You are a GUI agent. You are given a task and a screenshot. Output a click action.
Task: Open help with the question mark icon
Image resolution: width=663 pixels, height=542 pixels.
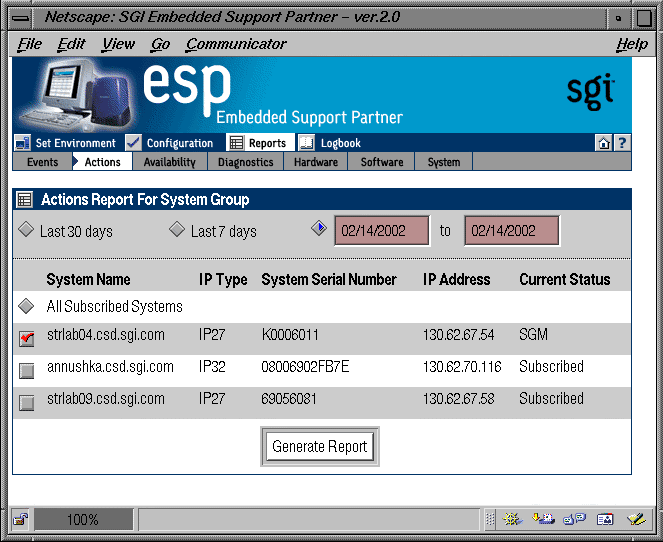[622, 143]
